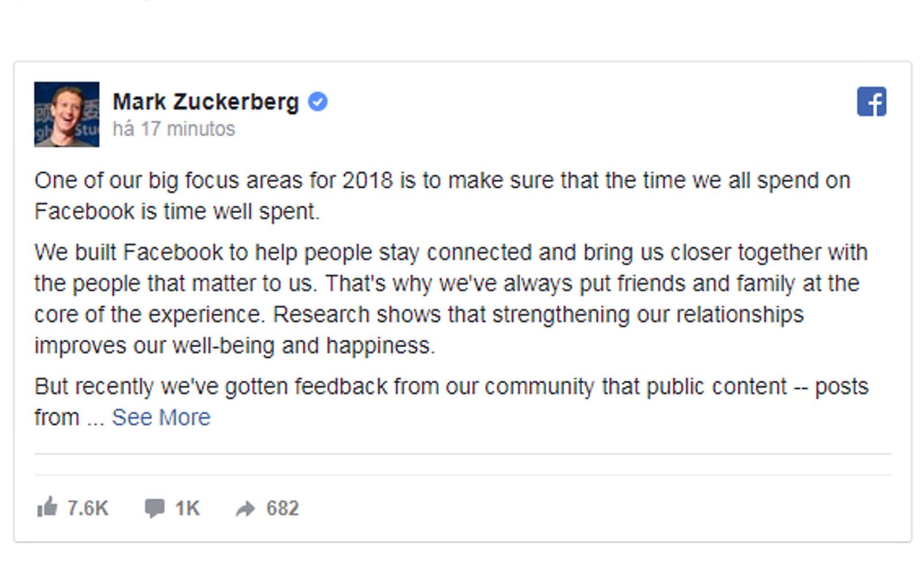Click the "well-being and happiness" line
Image resolution: width=924 pixels, height=579 pixels.
[234, 346]
